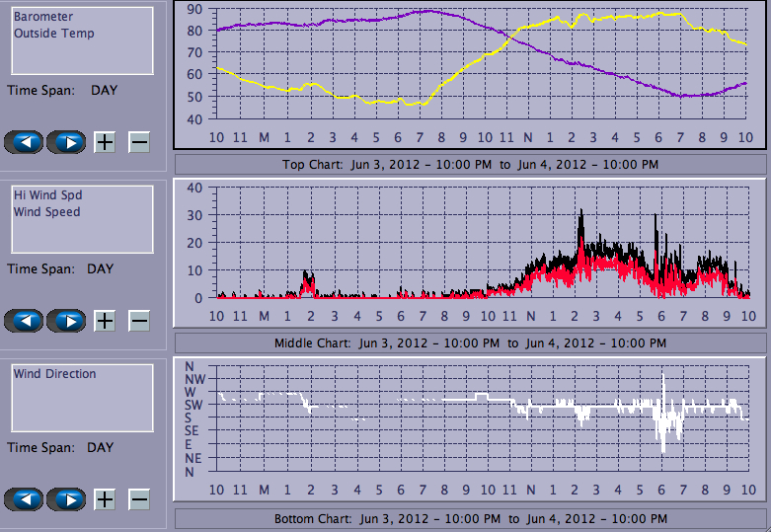Click the Top Chart date range bar
771x532 pixels.
coord(470,164)
